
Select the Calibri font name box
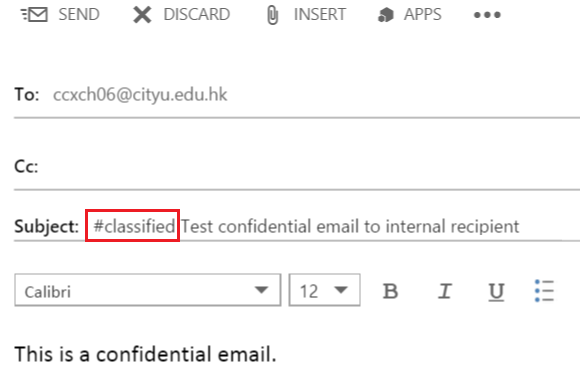[x=148, y=290]
